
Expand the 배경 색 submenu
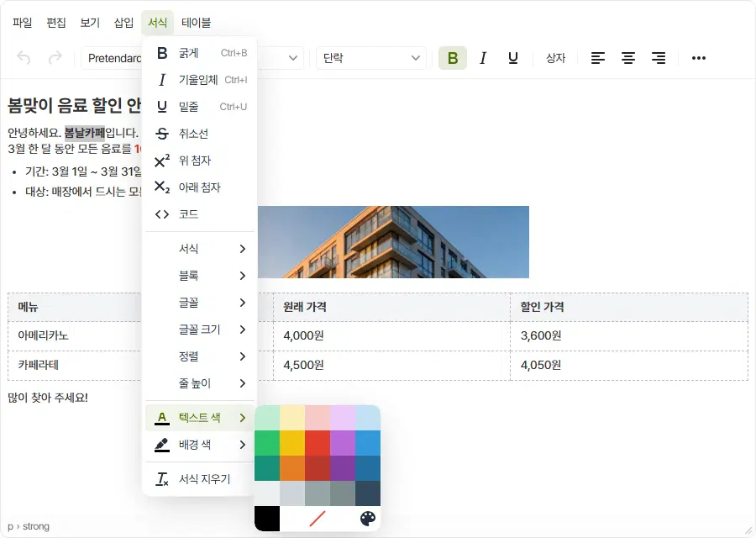[x=200, y=445]
